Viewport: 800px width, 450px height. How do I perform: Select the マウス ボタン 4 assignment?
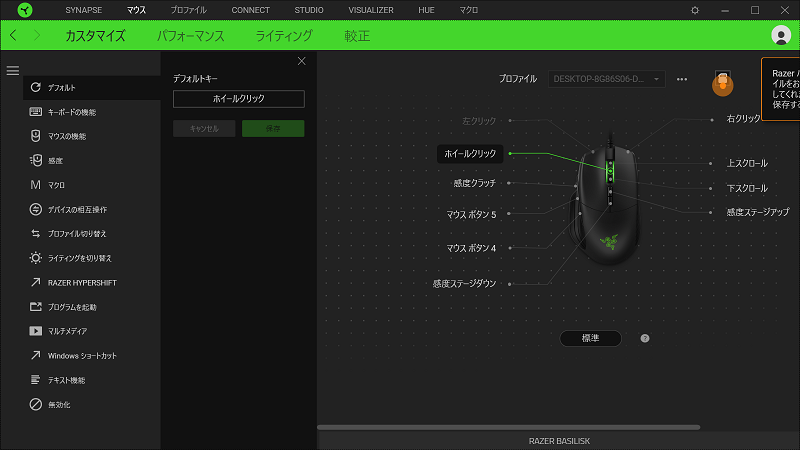coord(471,248)
